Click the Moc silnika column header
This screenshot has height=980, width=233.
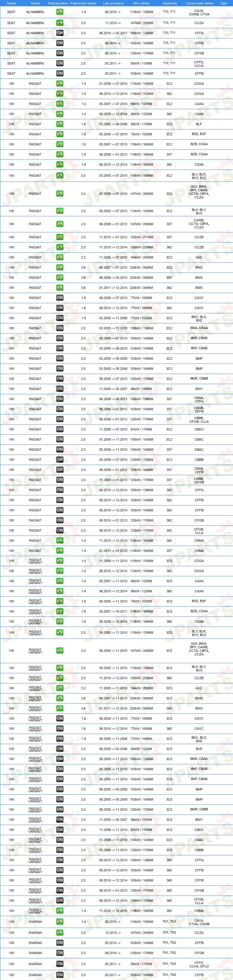coord(141,4)
